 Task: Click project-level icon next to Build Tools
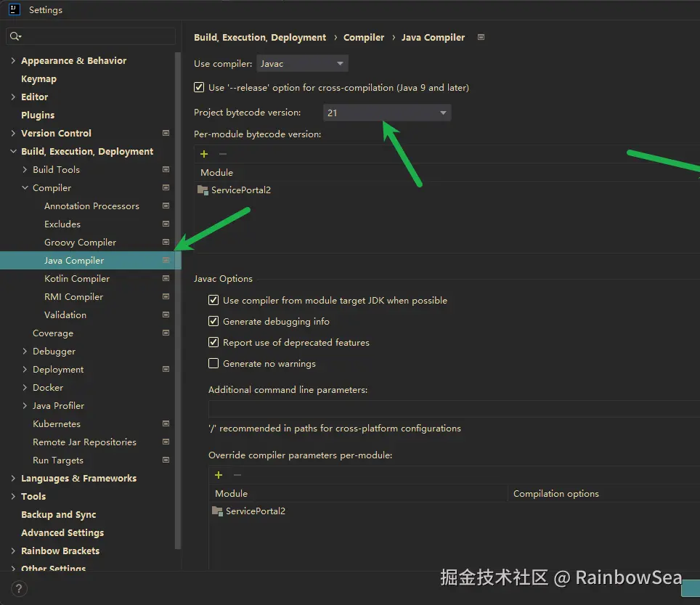(x=166, y=169)
